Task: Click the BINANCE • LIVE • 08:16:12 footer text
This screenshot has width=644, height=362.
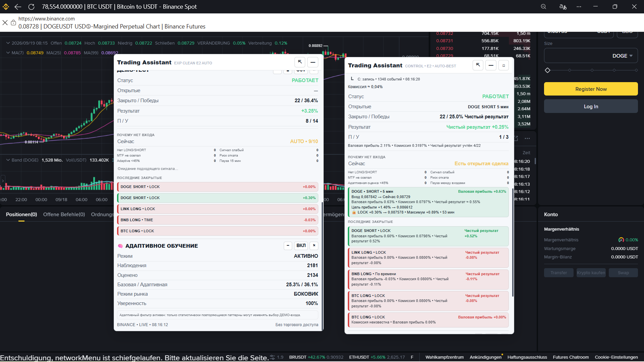Action: pos(143,325)
